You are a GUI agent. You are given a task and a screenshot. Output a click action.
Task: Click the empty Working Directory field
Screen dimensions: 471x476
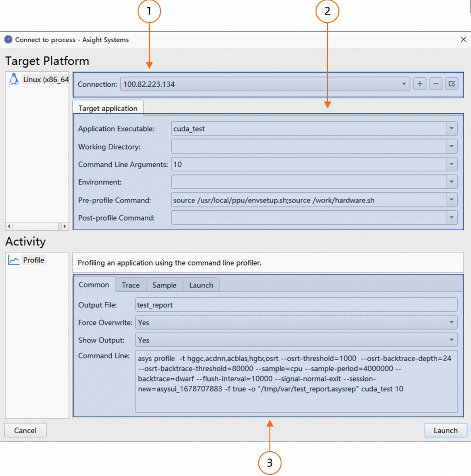click(309, 146)
